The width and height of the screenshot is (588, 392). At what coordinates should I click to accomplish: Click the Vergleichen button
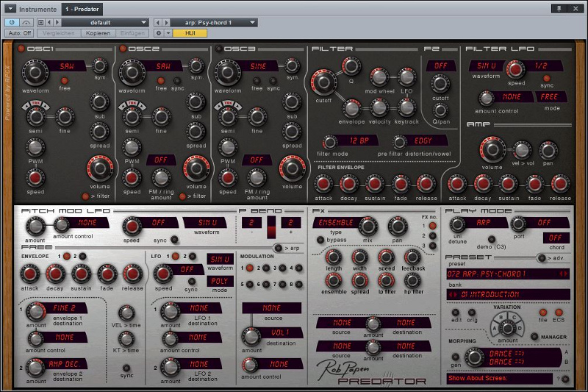click(x=59, y=33)
